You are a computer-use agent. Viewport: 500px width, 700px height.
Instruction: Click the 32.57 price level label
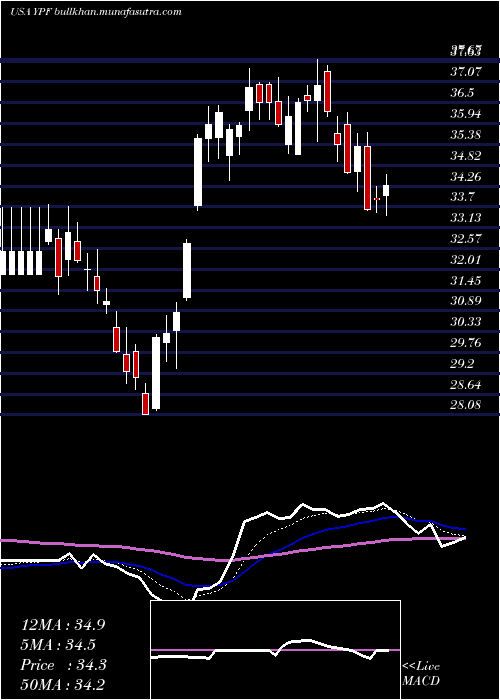click(x=466, y=239)
